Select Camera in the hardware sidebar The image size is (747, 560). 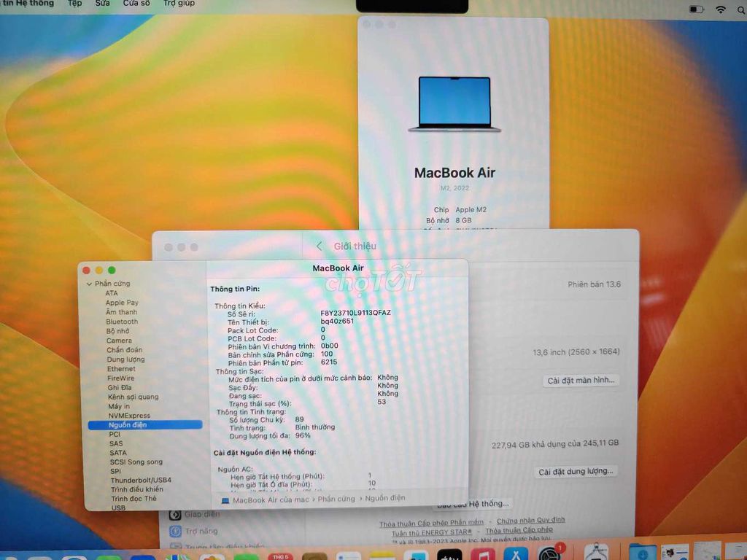(x=119, y=341)
